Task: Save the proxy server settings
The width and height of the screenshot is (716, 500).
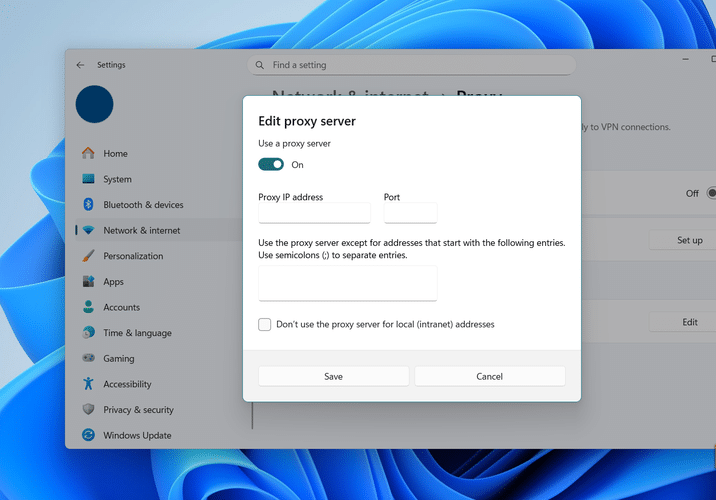Action: pyautogui.click(x=333, y=376)
